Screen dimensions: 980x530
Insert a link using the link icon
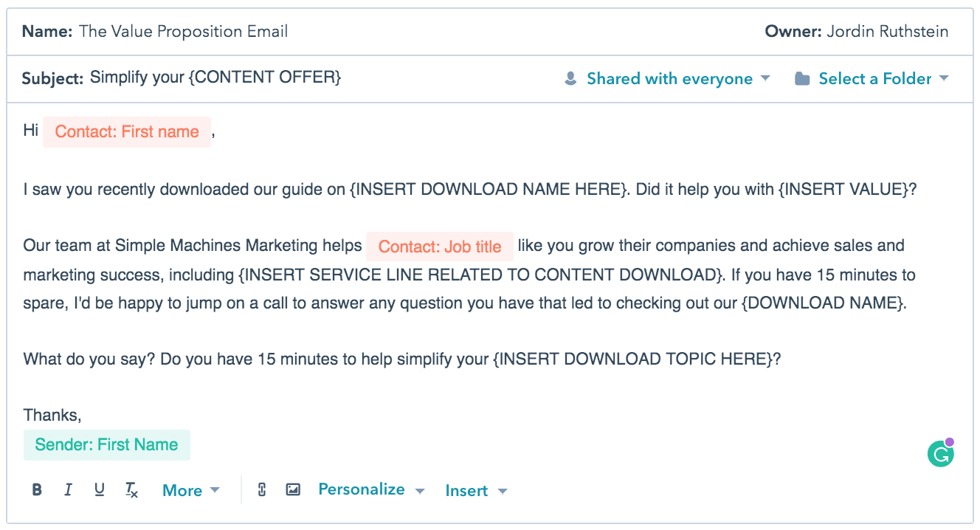[262, 489]
